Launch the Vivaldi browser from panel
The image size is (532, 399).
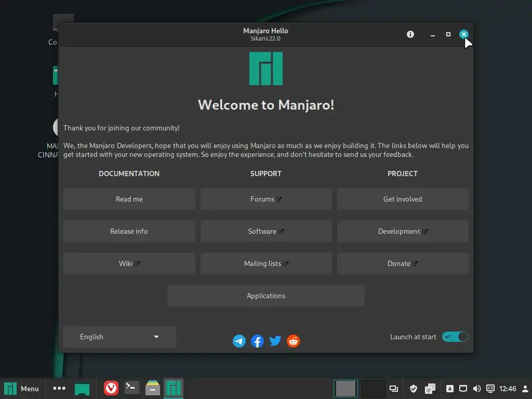[111, 388]
